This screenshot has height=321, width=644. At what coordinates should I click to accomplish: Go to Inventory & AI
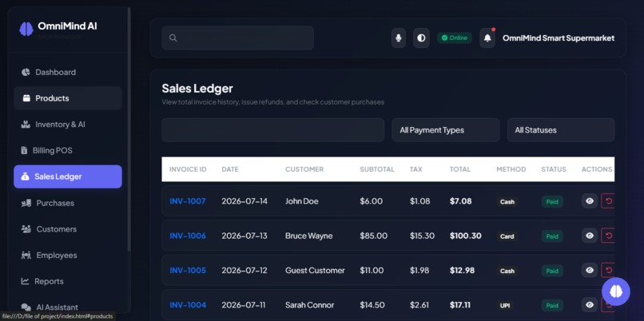pyautogui.click(x=68, y=125)
